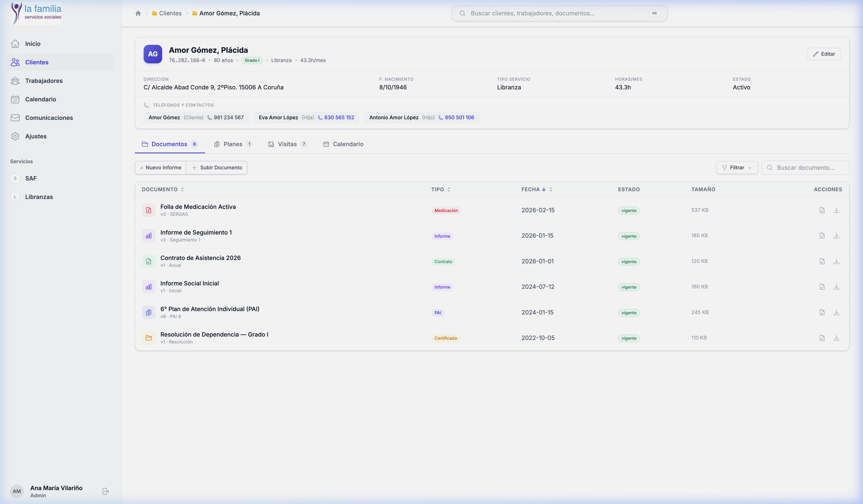Viewport: 863px width, 504px height.
Task: Open Ajustes settings in the sidebar
Action: click(x=36, y=136)
